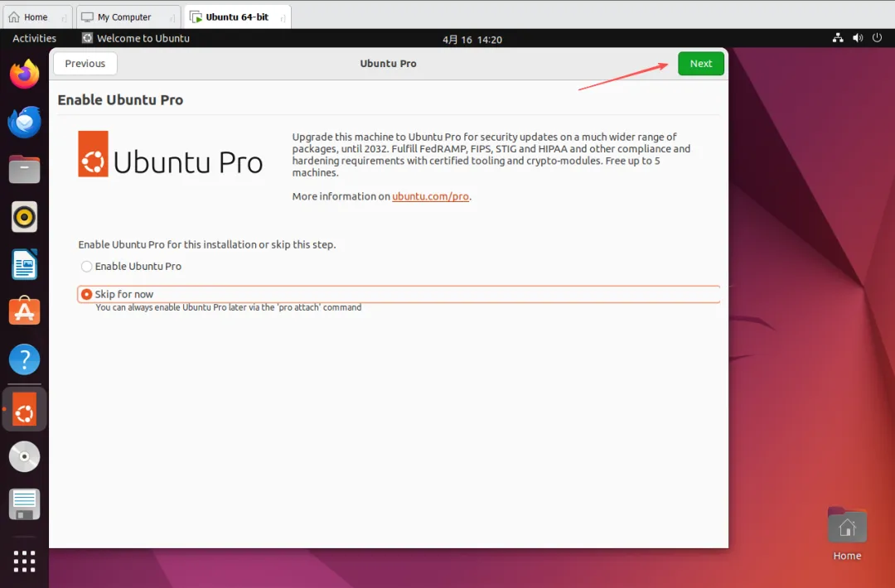This screenshot has height=588, width=895.
Task: Open the Welcome to Ubuntu app menu
Action: (x=136, y=38)
